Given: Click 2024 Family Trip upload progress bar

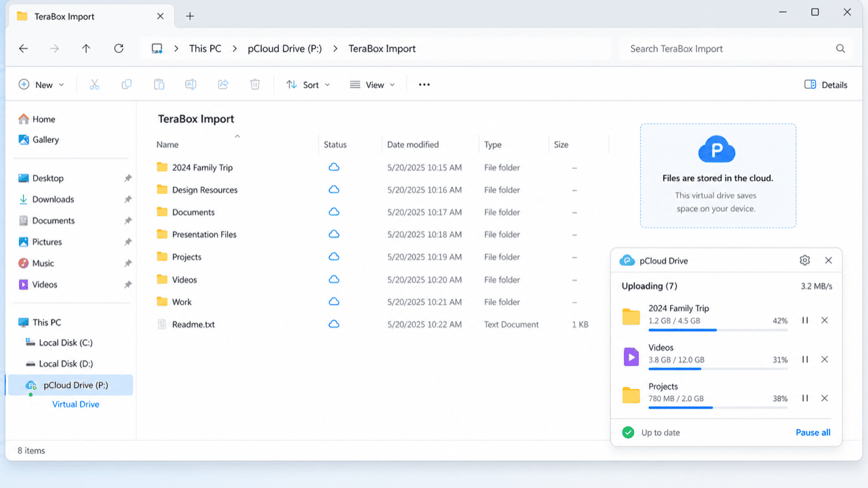Looking at the screenshot, I should [x=718, y=330].
